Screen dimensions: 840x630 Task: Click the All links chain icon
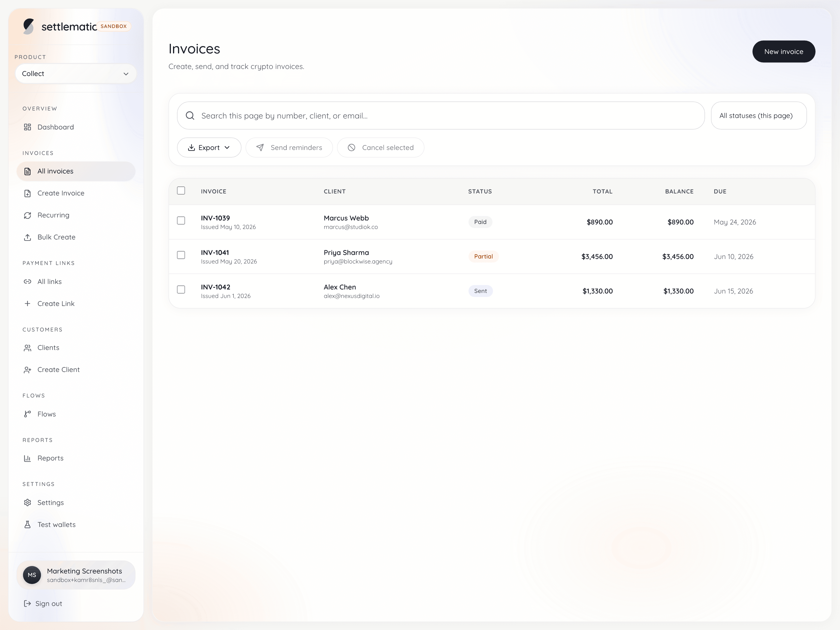[27, 281]
